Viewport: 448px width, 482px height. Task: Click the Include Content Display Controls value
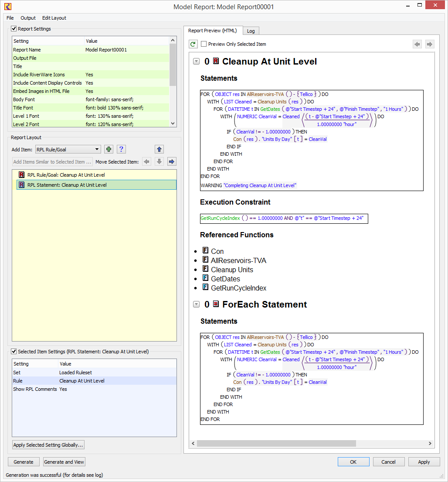click(89, 83)
